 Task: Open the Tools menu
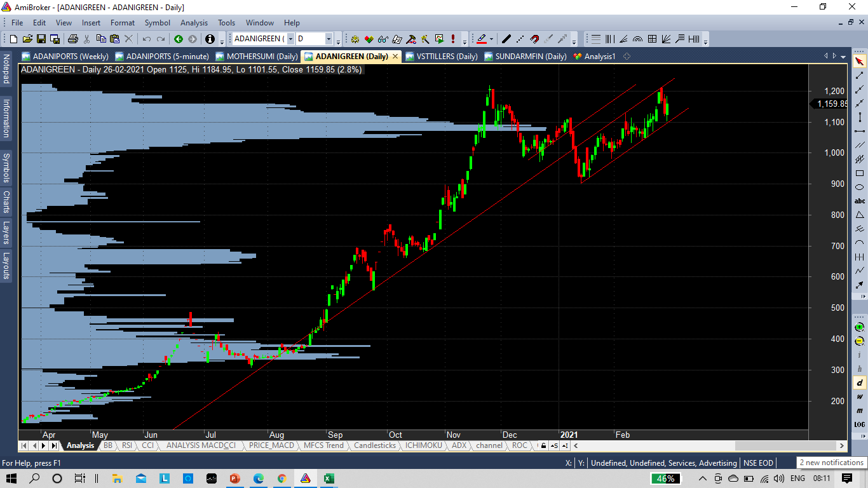227,23
